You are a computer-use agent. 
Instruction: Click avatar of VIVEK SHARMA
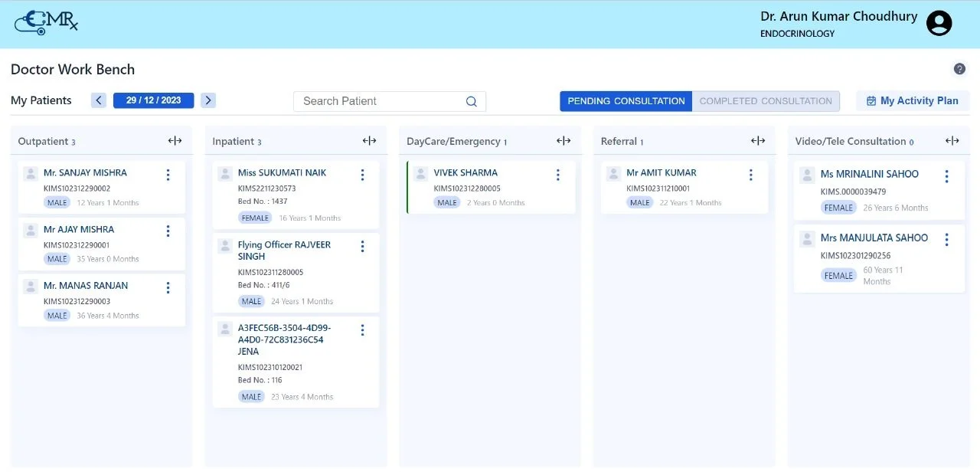click(x=421, y=174)
